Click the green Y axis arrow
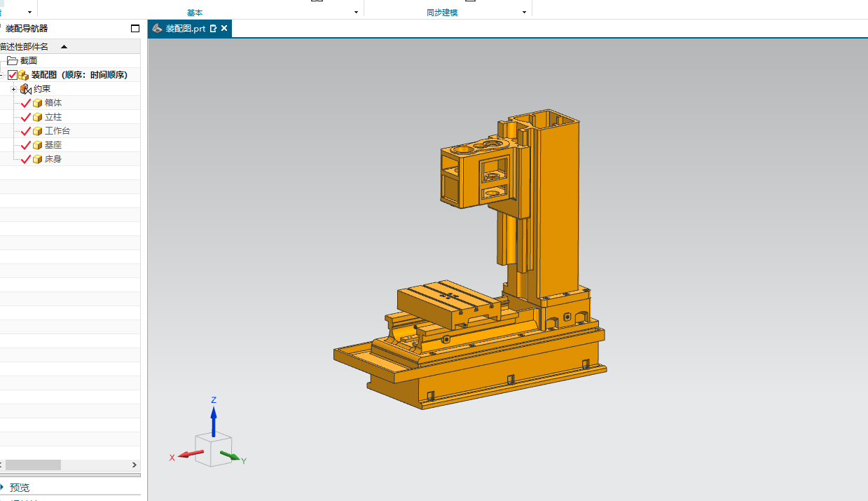 tap(230, 457)
